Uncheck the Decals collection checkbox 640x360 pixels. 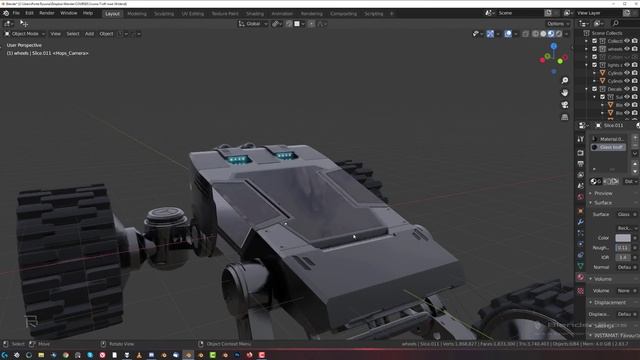pos(594,89)
